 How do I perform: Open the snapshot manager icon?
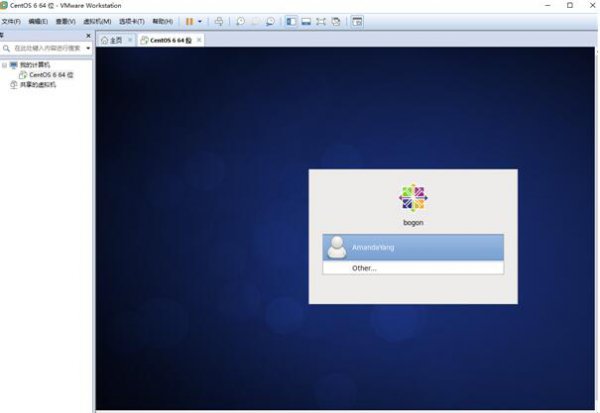pyautogui.click(x=270, y=21)
